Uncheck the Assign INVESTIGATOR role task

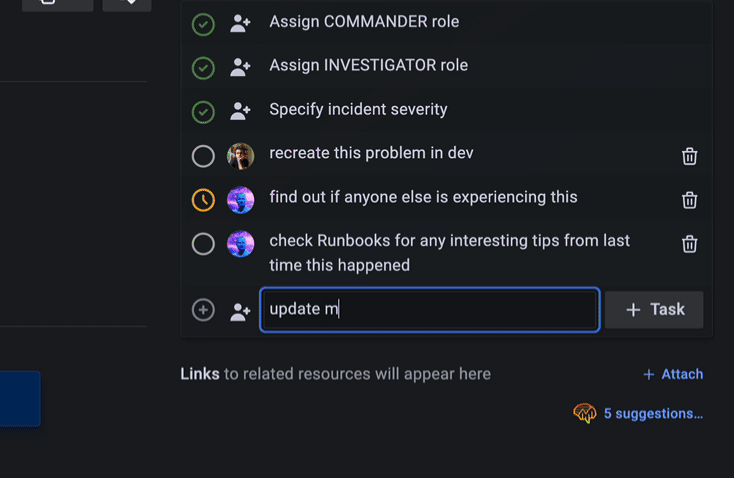[203, 67]
